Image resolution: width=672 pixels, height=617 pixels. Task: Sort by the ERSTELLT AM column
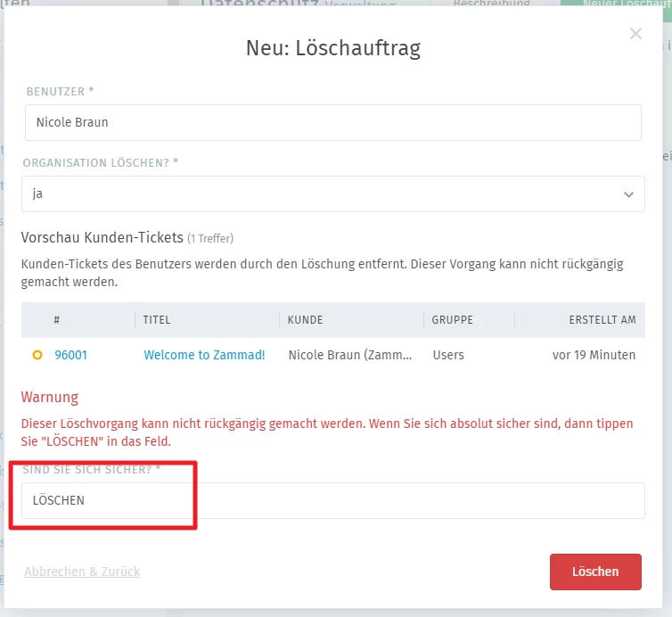[x=602, y=319]
